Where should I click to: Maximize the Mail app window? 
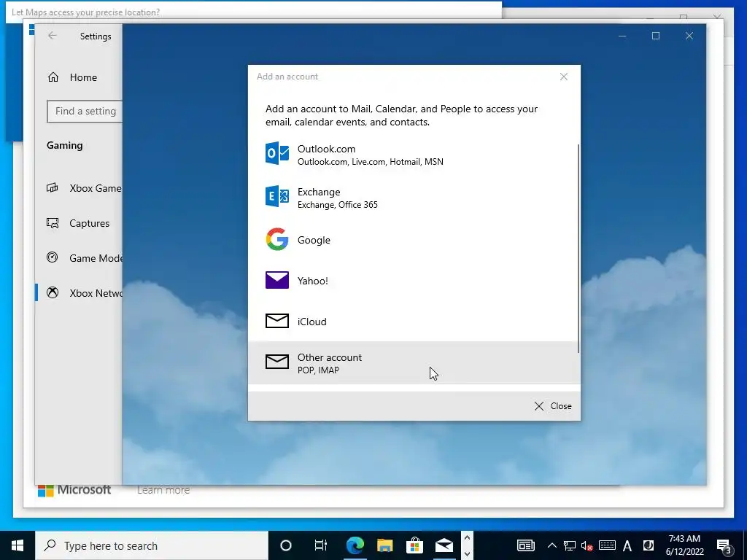[x=656, y=36]
